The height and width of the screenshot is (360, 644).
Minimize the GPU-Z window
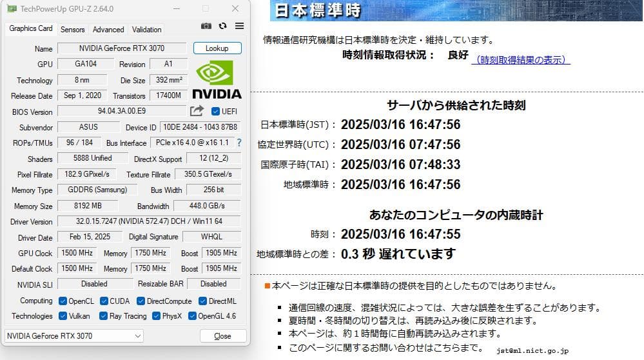[x=176, y=8]
